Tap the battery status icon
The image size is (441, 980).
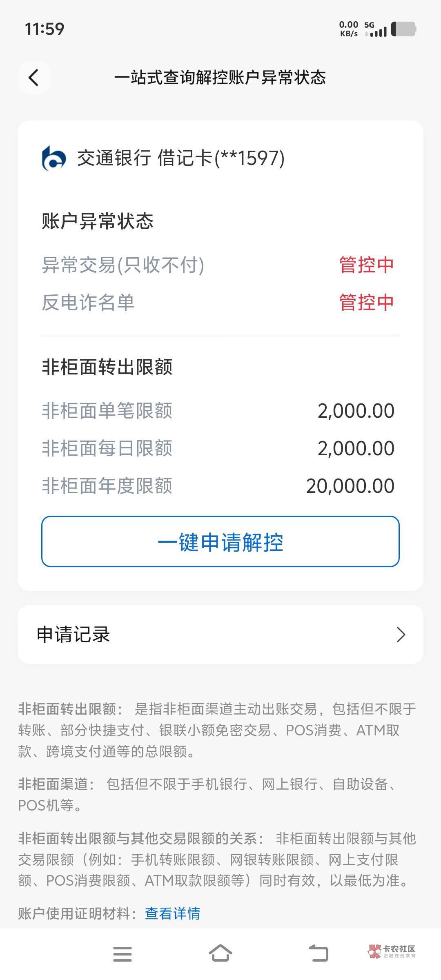(x=403, y=29)
